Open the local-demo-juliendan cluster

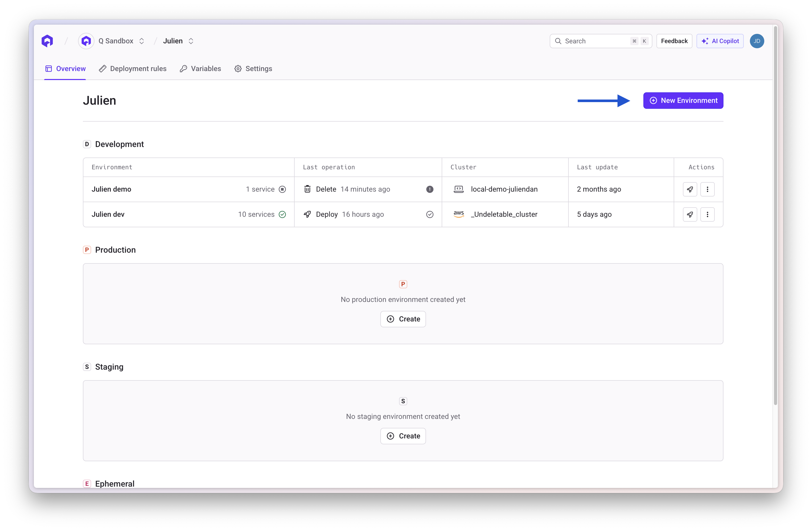(504, 189)
